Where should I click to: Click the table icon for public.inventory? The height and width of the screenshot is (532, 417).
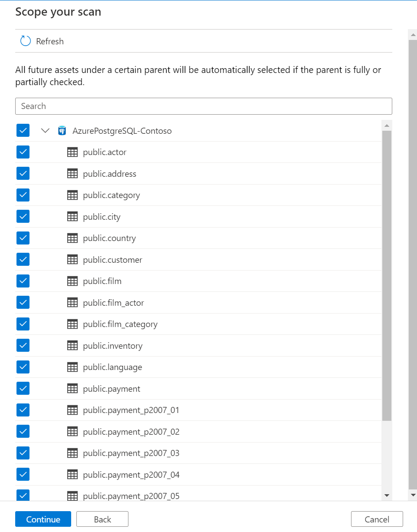tap(72, 346)
